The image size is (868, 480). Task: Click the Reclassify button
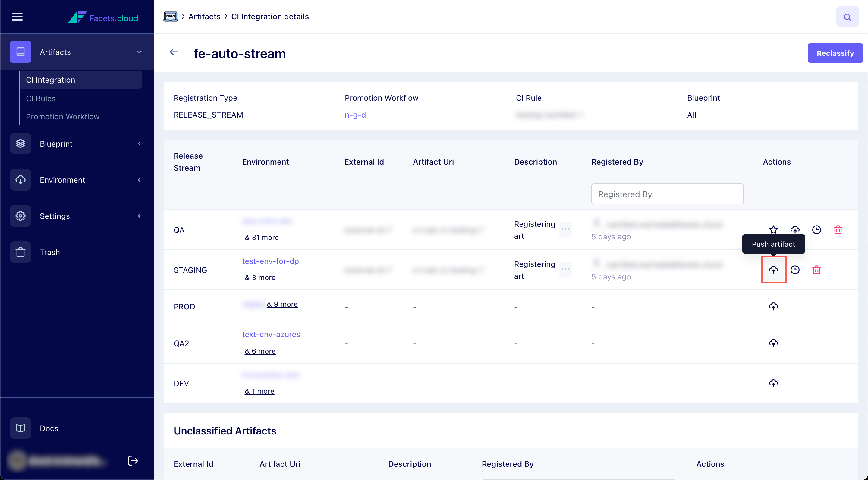click(835, 53)
